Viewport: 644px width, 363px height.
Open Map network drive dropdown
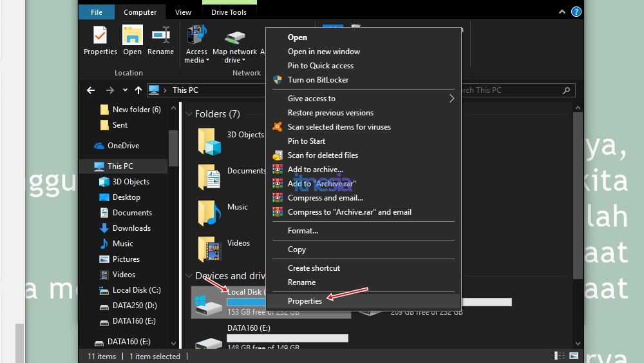(x=234, y=44)
